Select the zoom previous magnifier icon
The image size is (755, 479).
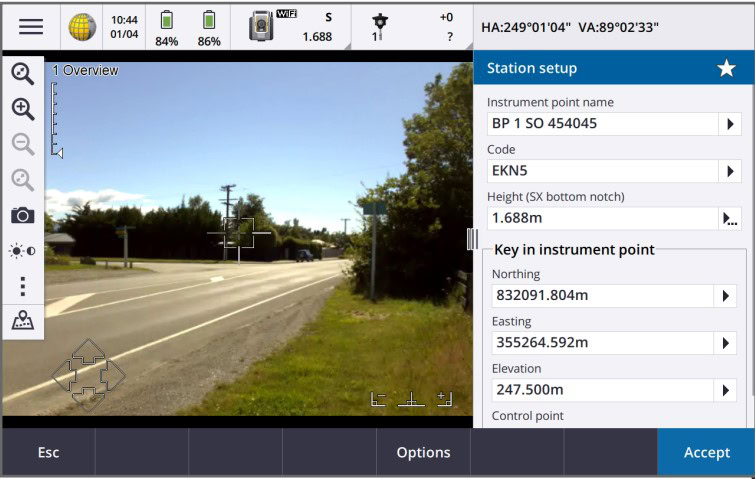pyautogui.click(x=23, y=180)
